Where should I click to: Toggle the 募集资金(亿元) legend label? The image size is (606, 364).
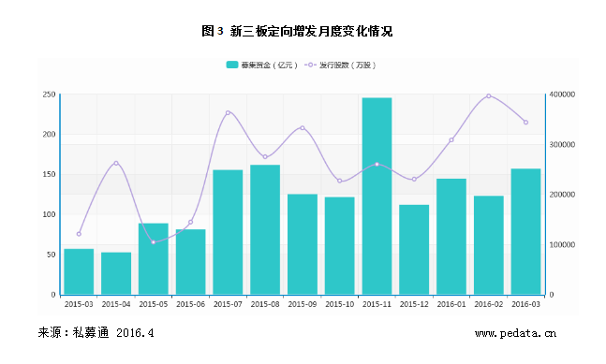point(270,65)
